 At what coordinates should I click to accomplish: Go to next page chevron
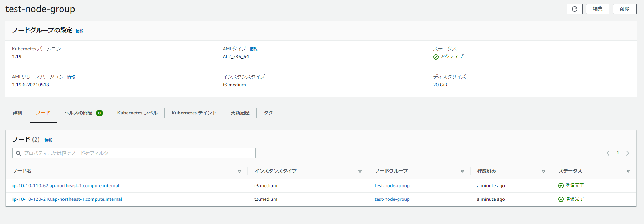coord(628,153)
